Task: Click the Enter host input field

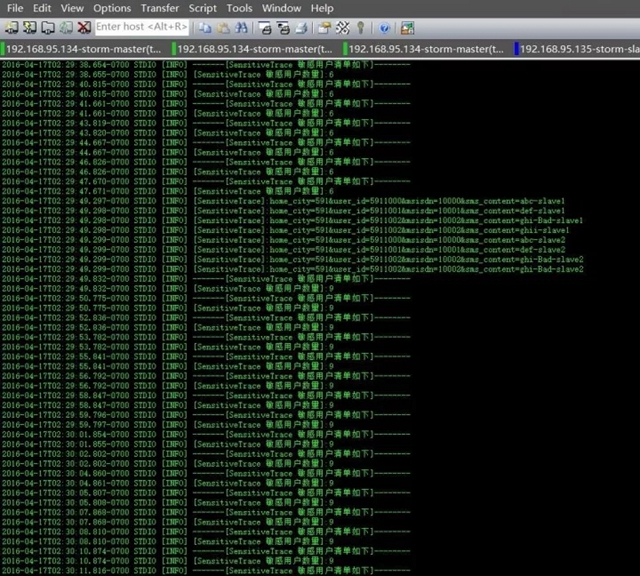Action: (x=142, y=27)
